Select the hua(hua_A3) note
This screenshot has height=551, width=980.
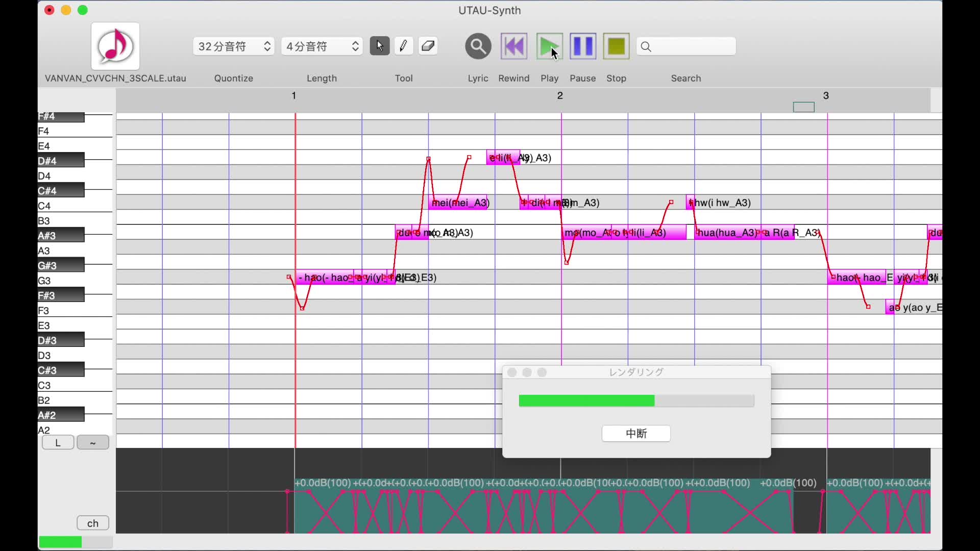click(727, 233)
